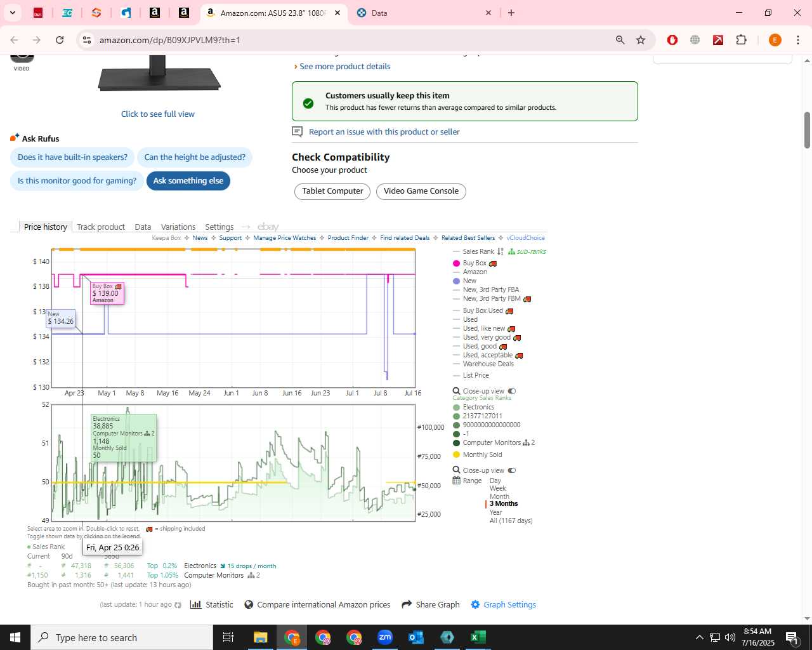Image resolution: width=812 pixels, height=650 pixels.
Task: Reload the Amazon product page
Action: (60, 40)
